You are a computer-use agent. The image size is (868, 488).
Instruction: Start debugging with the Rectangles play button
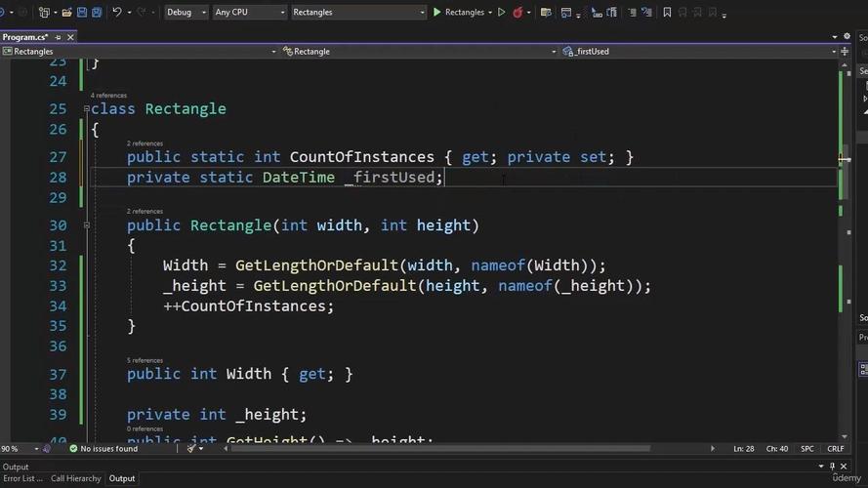coord(458,12)
